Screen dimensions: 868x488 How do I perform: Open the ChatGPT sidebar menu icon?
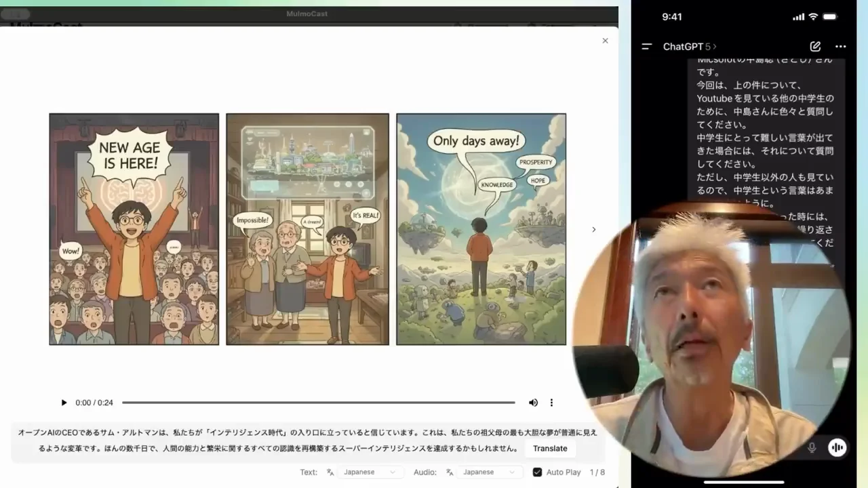647,47
